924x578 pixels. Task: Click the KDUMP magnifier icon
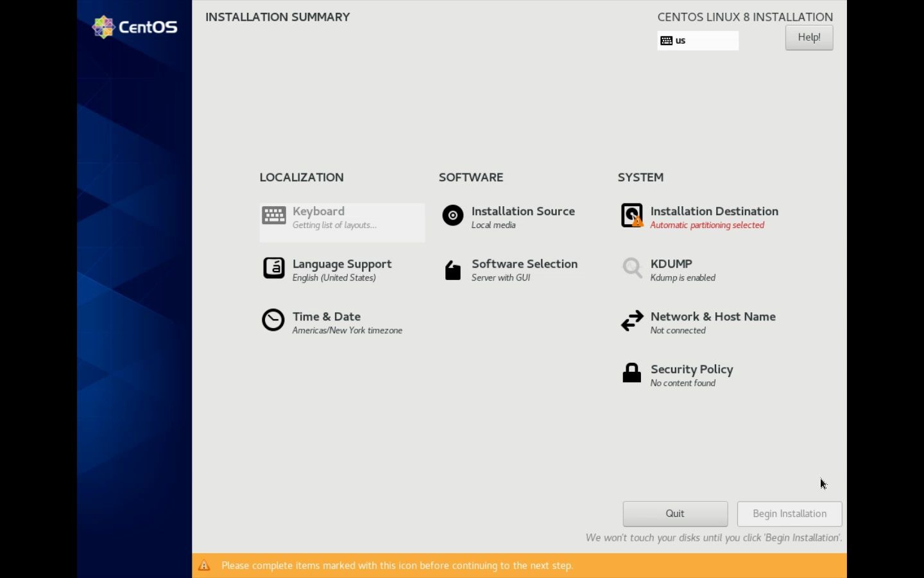632,268
